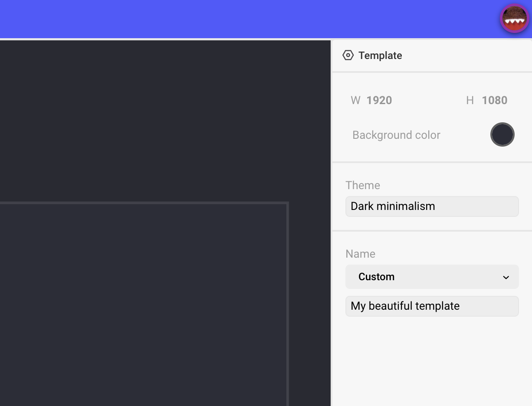The image size is (532, 406).
Task: Focus the Theme field containing Dark minimalism
Action: (x=432, y=206)
